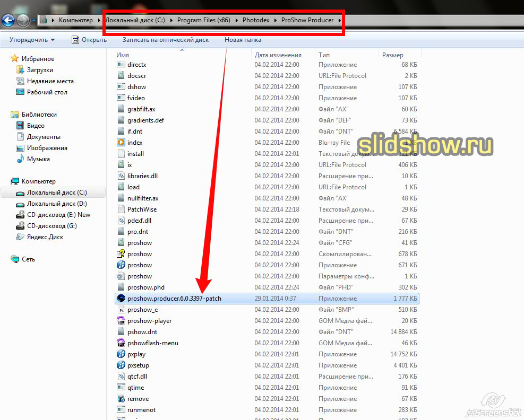Open Локальный диск (D:) in sidebar
The width and height of the screenshot is (524, 420).
point(57,204)
